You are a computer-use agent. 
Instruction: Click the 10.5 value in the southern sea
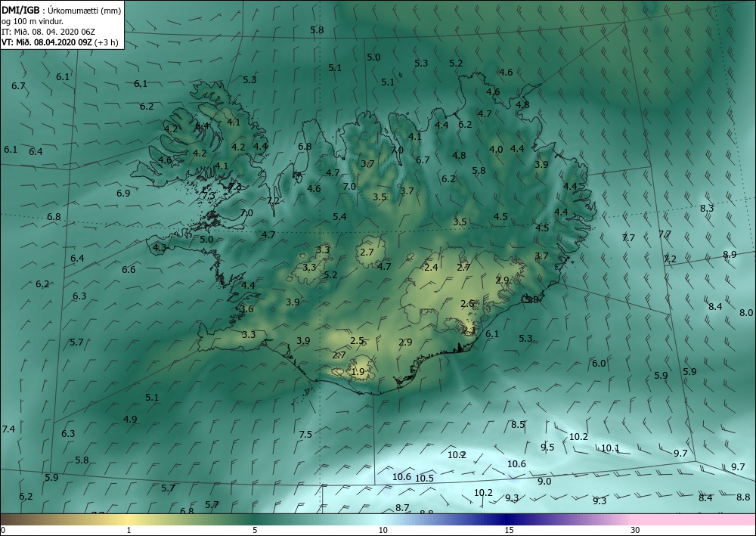coord(424,478)
